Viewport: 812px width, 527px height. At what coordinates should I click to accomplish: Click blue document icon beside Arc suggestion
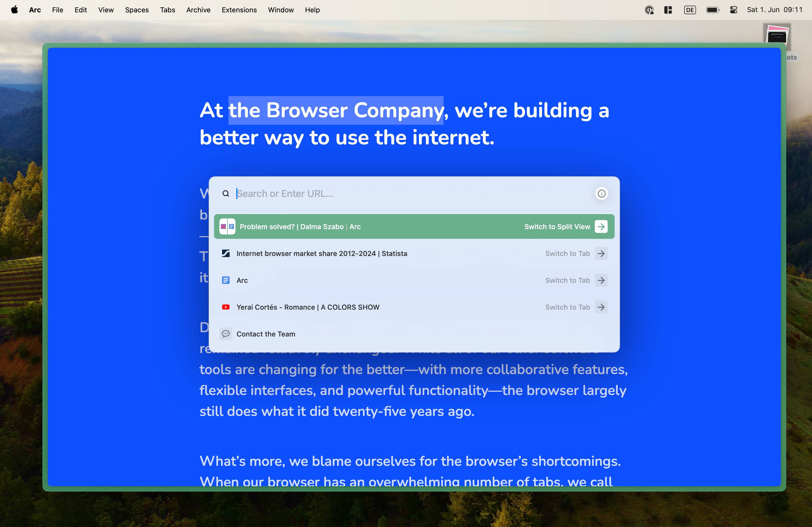coord(226,280)
